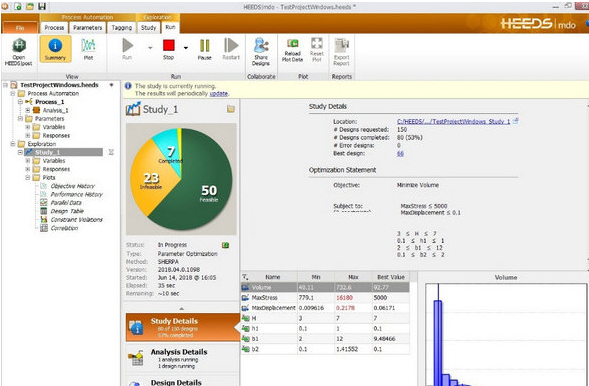Click the save disk icon in title bar
The height and width of the screenshot is (386, 589).
pyautogui.click(x=42, y=6)
